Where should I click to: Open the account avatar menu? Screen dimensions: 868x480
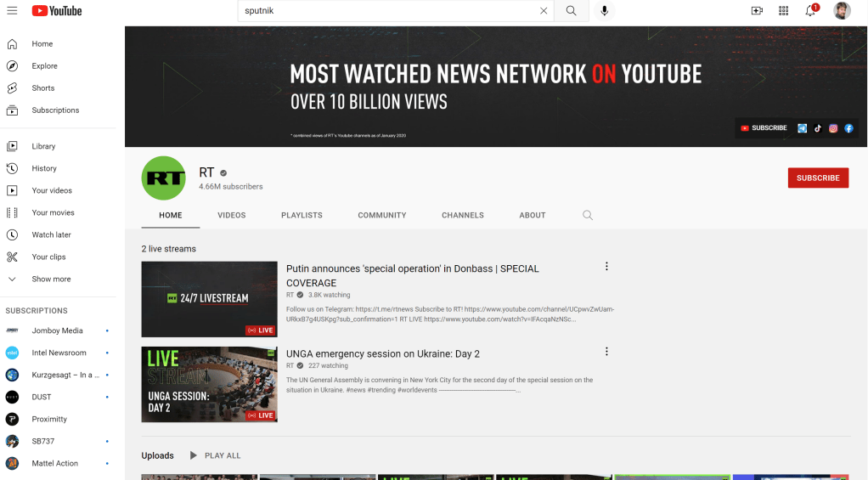click(842, 10)
